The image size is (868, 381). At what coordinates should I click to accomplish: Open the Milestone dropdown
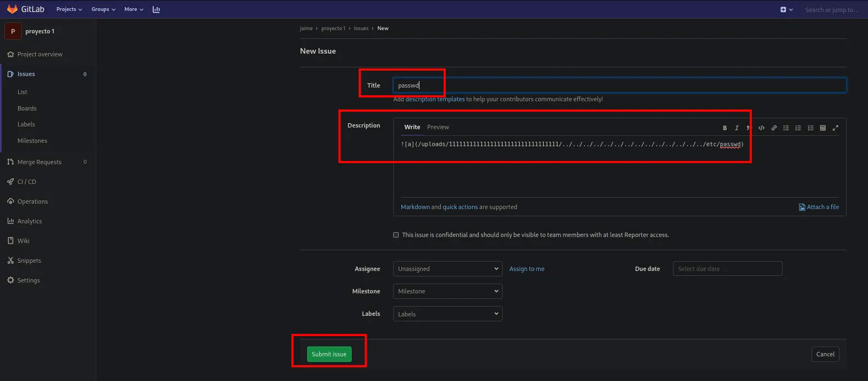point(447,291)
